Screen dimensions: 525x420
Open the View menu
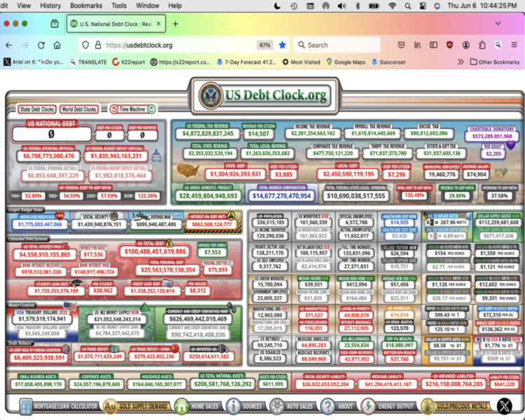coord(24,6)
